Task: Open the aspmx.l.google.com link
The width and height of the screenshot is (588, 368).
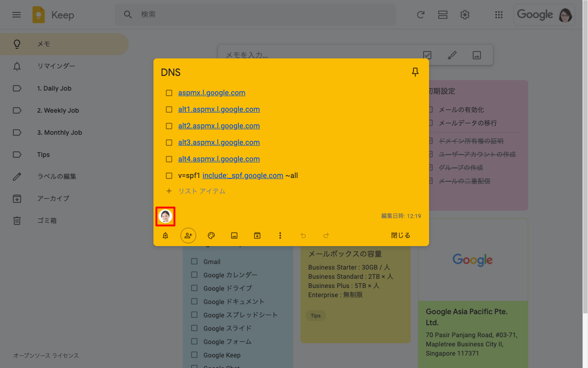Action: click(x=212, y=93)
